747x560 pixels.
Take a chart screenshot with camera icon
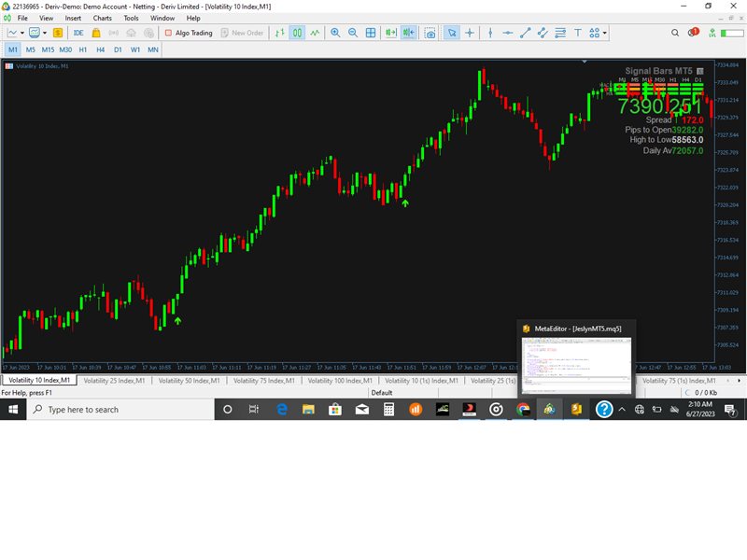(x=430, y=33)
